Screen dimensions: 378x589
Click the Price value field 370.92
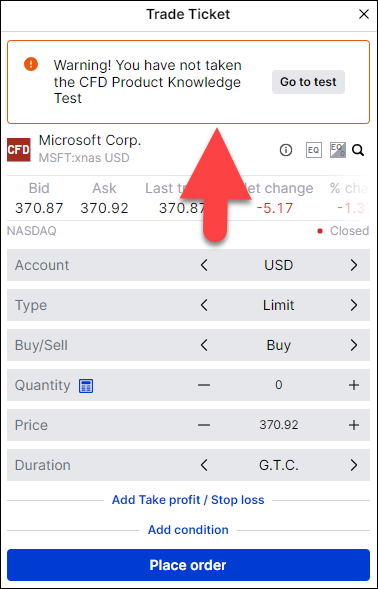tap(279, 425)
